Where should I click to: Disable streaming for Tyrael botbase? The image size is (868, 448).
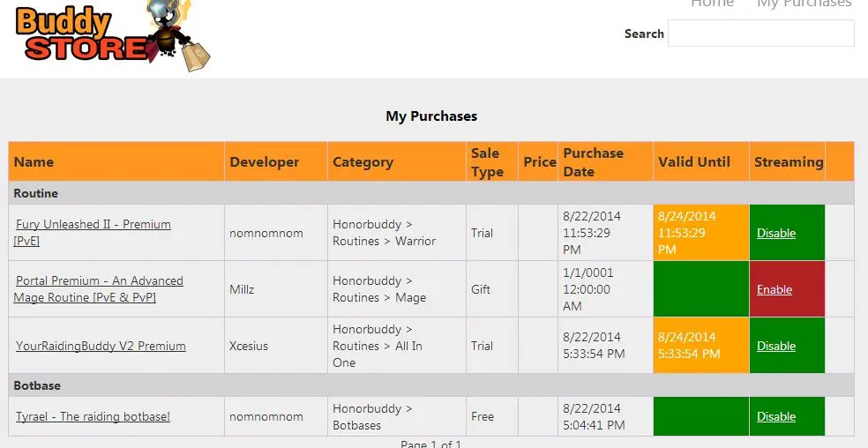[776, 416]
